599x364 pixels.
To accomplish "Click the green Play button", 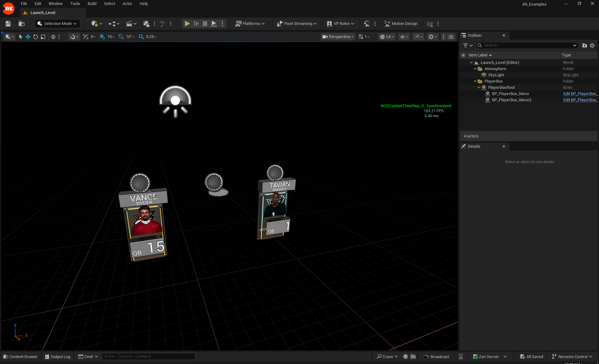I will pyautogui.click(x=187, y=24).
